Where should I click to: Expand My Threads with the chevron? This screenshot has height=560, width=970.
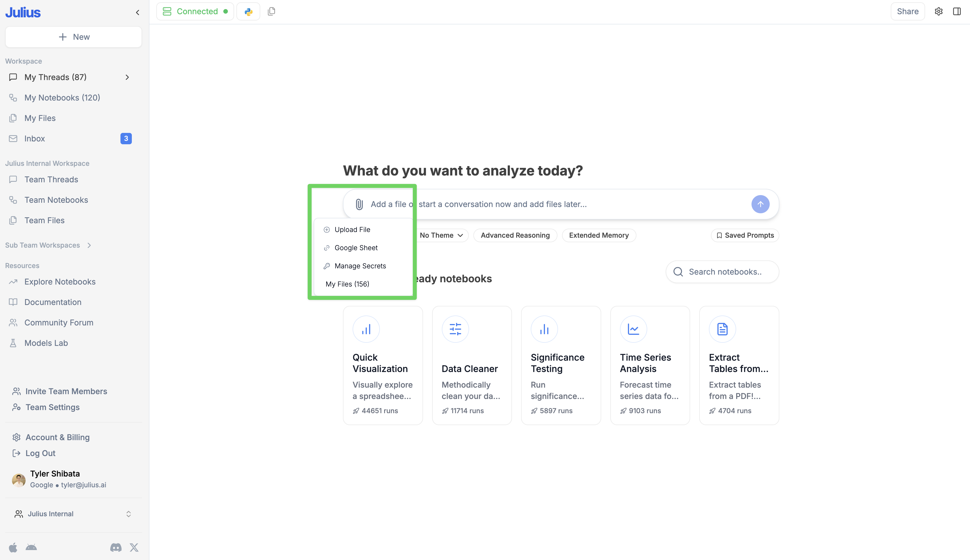127,77
